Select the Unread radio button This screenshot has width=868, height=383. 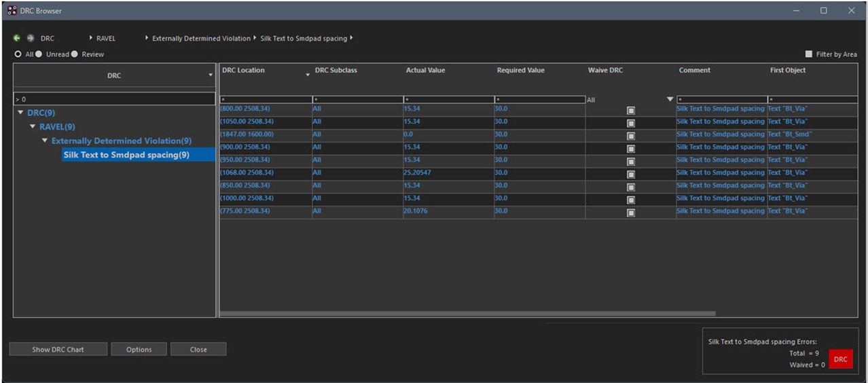(x=39, y=54)
